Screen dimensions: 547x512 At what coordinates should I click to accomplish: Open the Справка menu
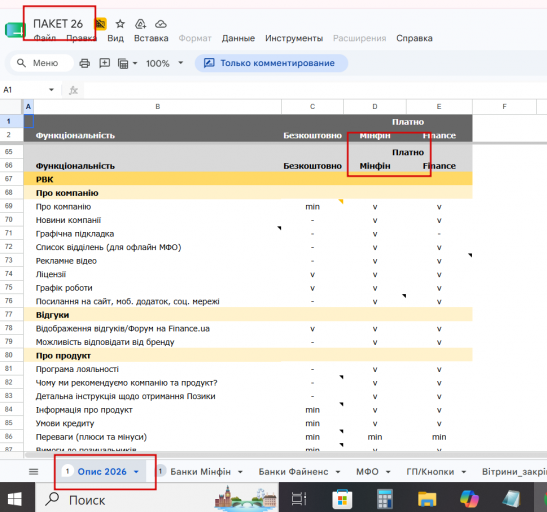click(414, 38)
